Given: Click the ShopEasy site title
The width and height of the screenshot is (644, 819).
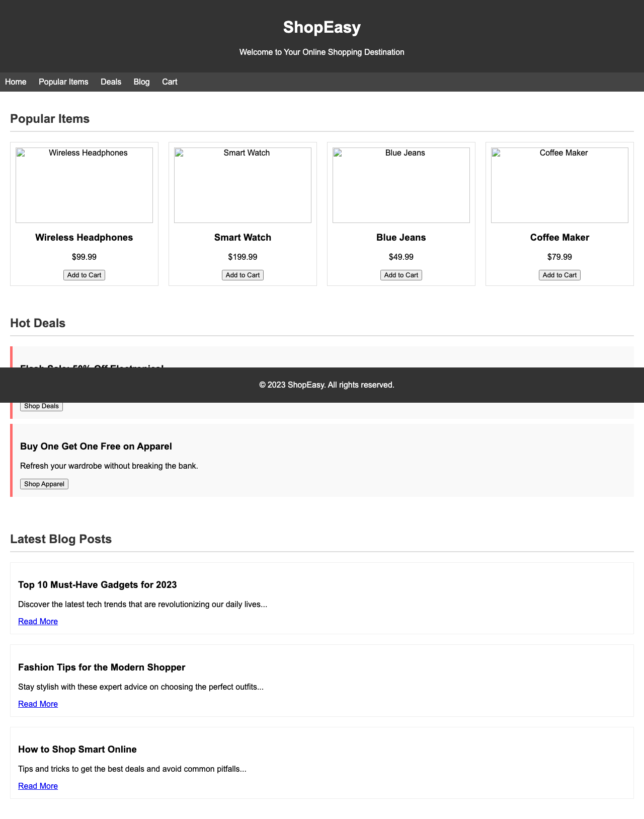Looking at the screenshot, I should (x=322, y=27).
